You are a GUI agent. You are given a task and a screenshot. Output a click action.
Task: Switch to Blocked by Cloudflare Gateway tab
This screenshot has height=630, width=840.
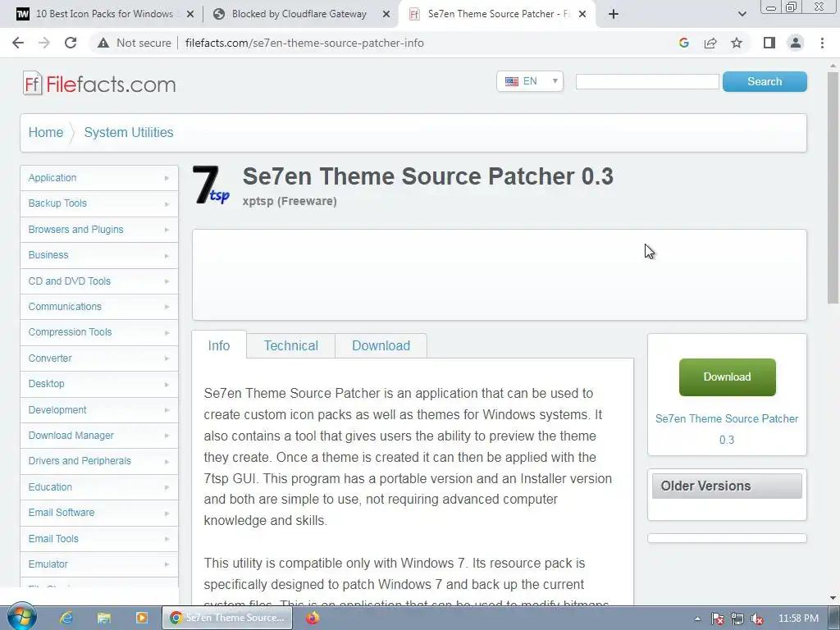coord(299,14)
